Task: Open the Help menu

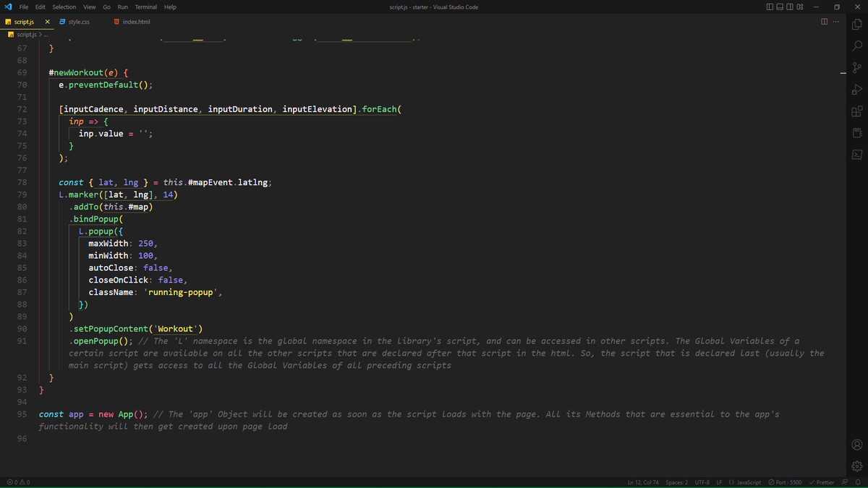Action: pyautogui.click(x=170, y=7)
